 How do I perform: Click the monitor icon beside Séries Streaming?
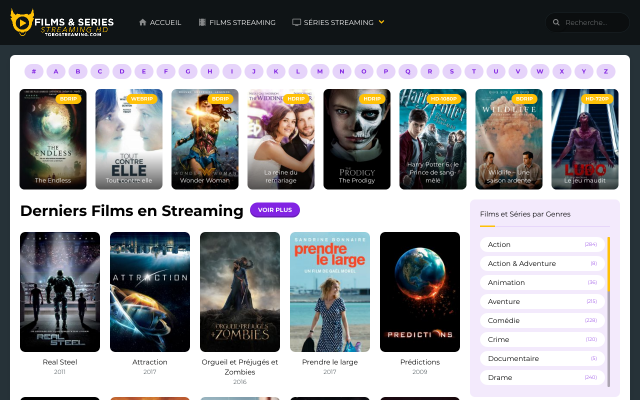296,22
